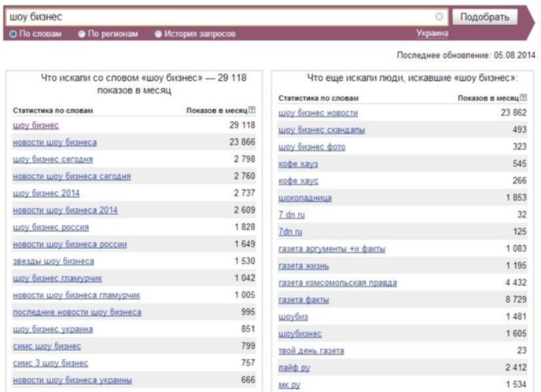Image resolution: width=541 pixels, height=392 pixels.
Task: Open the 'звезды шоу бизнеса' link
Action: 53,262
